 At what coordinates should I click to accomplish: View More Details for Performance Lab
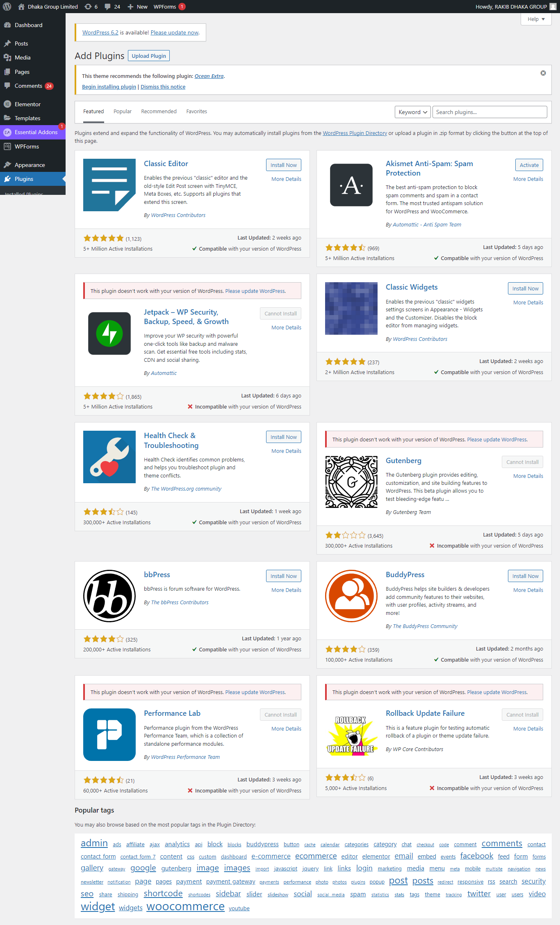tap(286, 729)
